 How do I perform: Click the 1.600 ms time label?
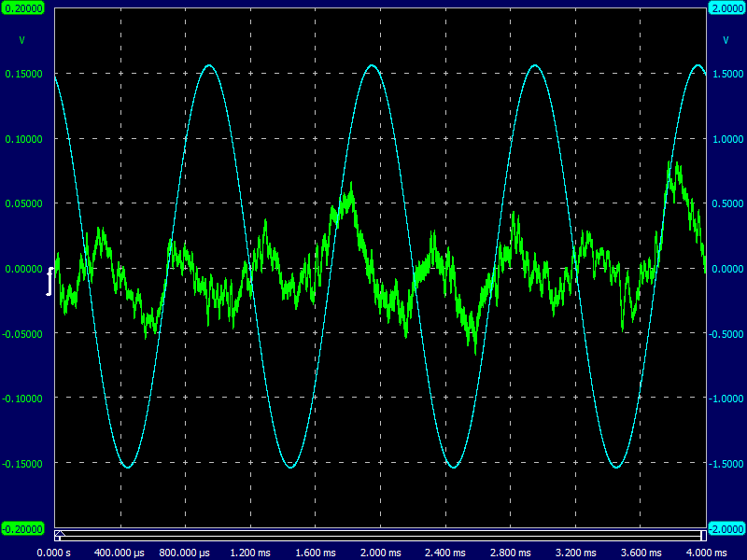[316, 553]
